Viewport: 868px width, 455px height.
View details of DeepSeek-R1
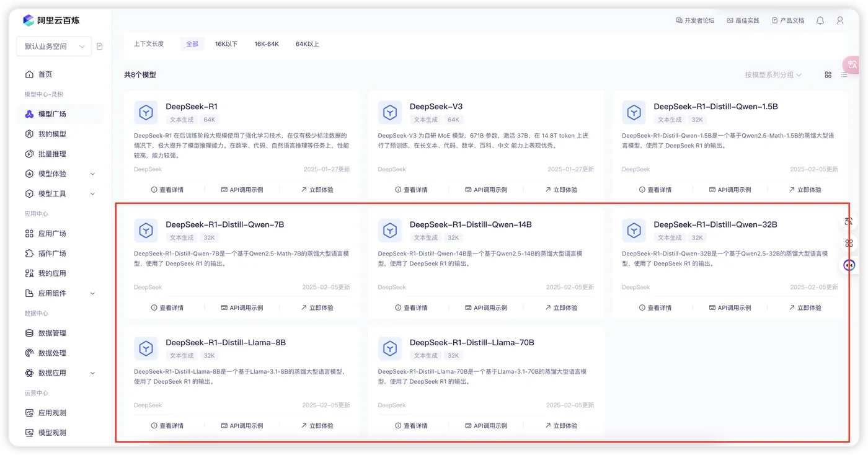(167, 190)
